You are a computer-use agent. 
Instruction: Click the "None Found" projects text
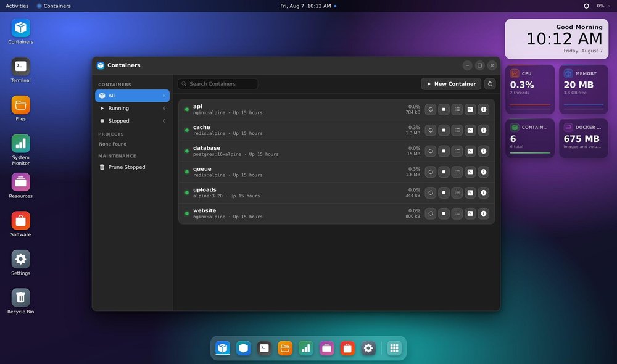click(112, 144)
